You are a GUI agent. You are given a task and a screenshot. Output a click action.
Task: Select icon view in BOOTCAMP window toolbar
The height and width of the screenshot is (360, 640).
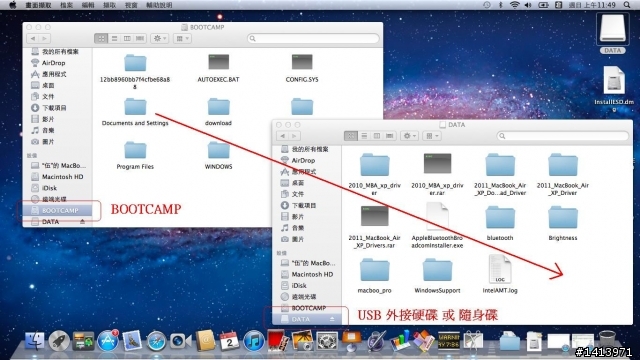tap(101, 38)
